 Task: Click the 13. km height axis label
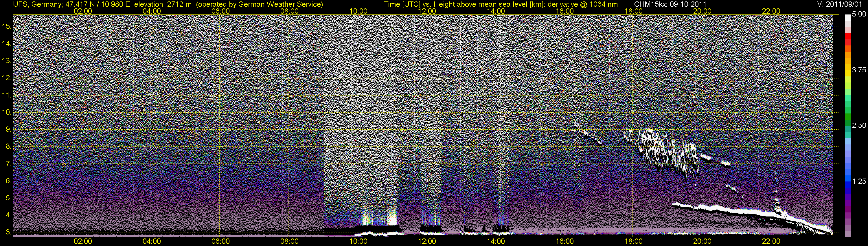pyautogui.click(x=7, y=61)
